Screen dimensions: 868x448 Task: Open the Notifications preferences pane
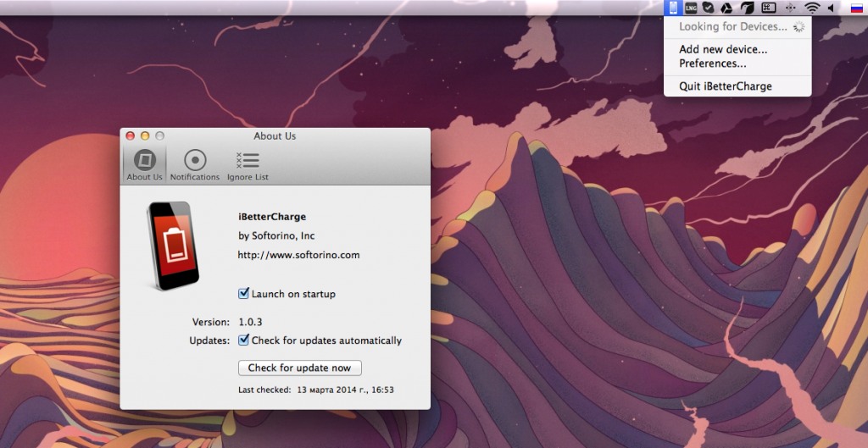195,165
